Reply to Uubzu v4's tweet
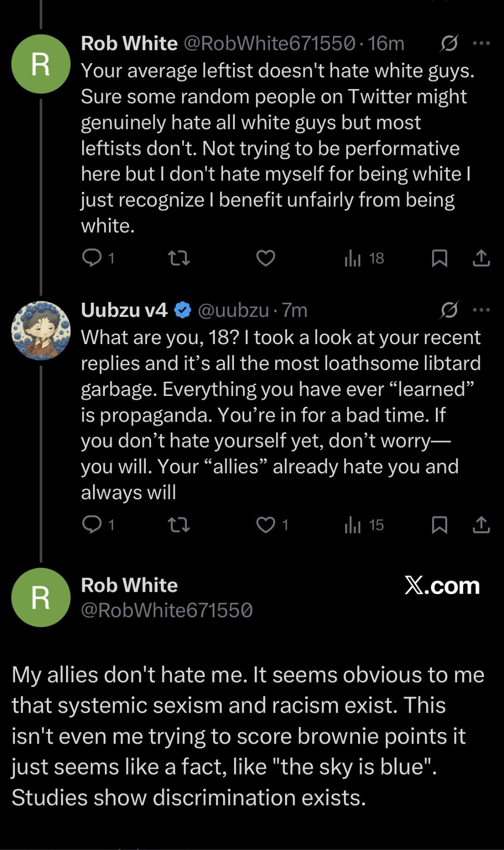This screenshot has width=504, height=850. [92, 525]
